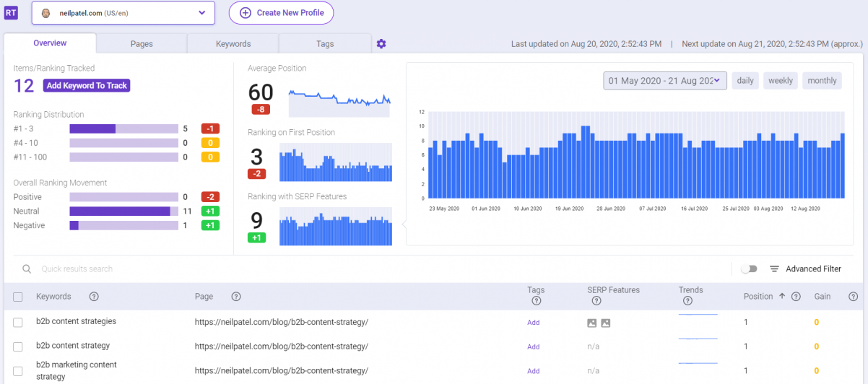
Task: Click the b2b content strategy keyword text
Action: tap(73, 346)
